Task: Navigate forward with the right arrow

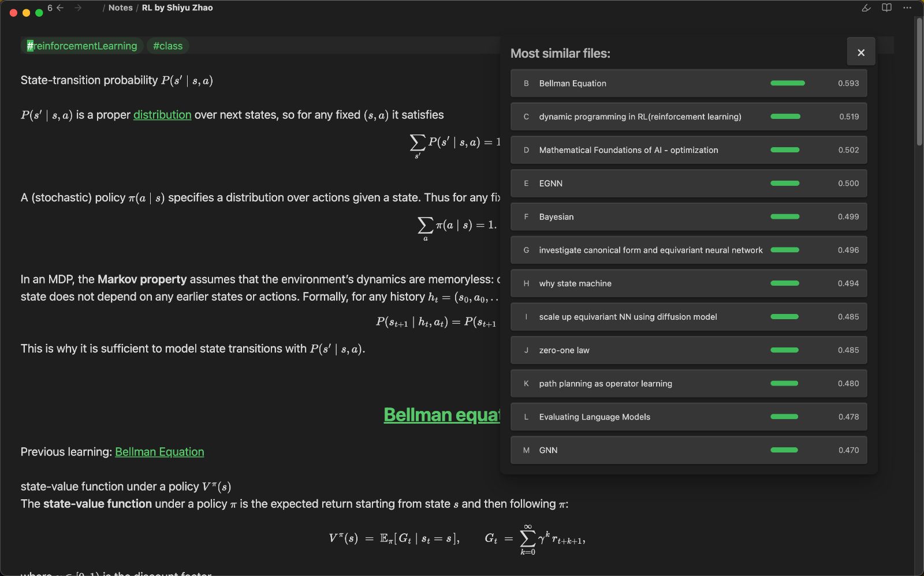Action: coord(78,8)
